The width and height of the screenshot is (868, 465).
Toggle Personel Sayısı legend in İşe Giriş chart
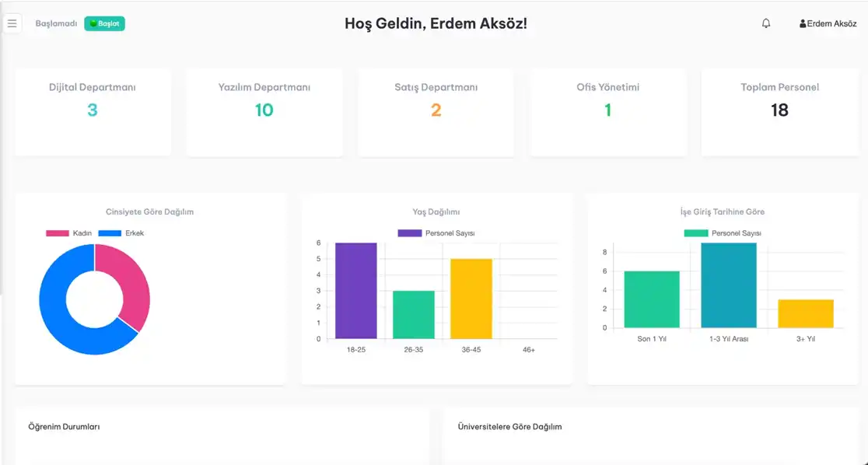point(723,233)
